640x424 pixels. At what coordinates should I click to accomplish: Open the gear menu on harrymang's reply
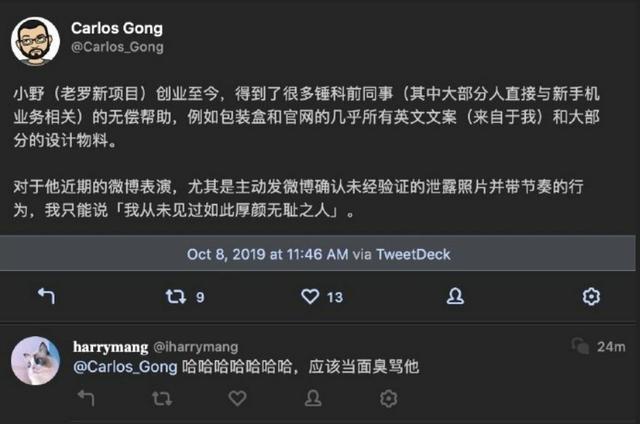coord(388,398)
